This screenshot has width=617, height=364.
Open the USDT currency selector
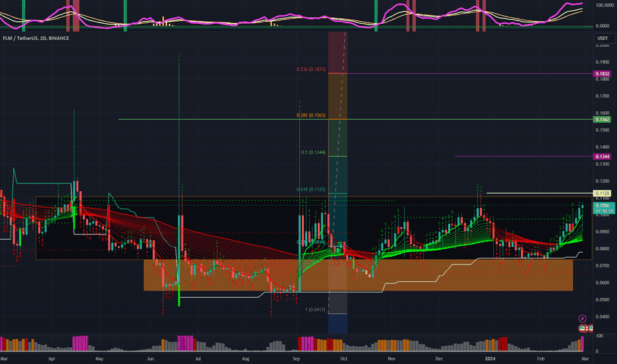[604, 38]
